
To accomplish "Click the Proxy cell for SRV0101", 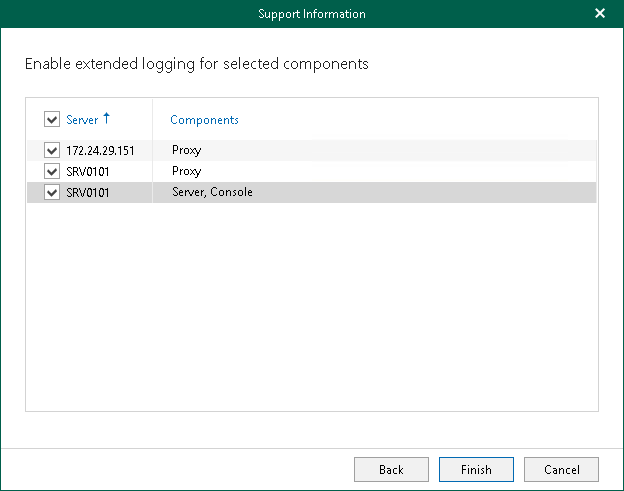I will [186, 171].
